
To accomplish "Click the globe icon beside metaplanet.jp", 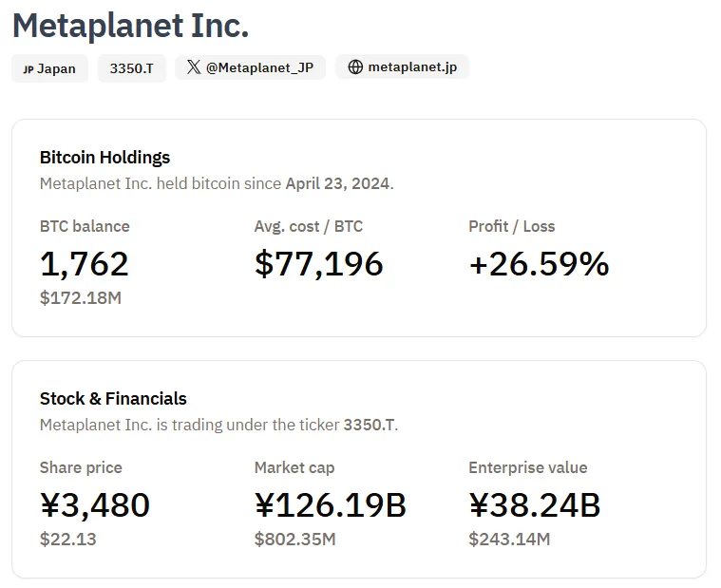I will click(355, 67).
